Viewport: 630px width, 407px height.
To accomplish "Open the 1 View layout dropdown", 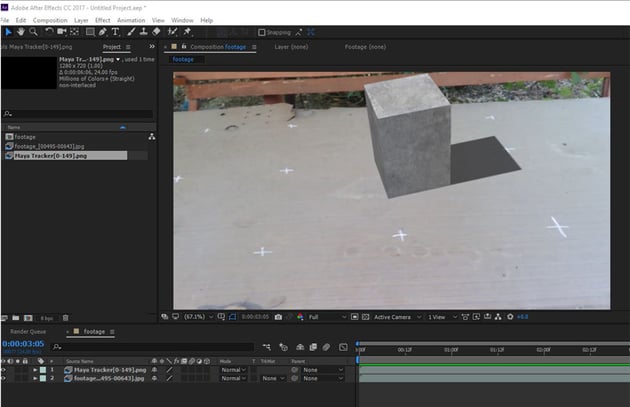I will tap(442, 317).
